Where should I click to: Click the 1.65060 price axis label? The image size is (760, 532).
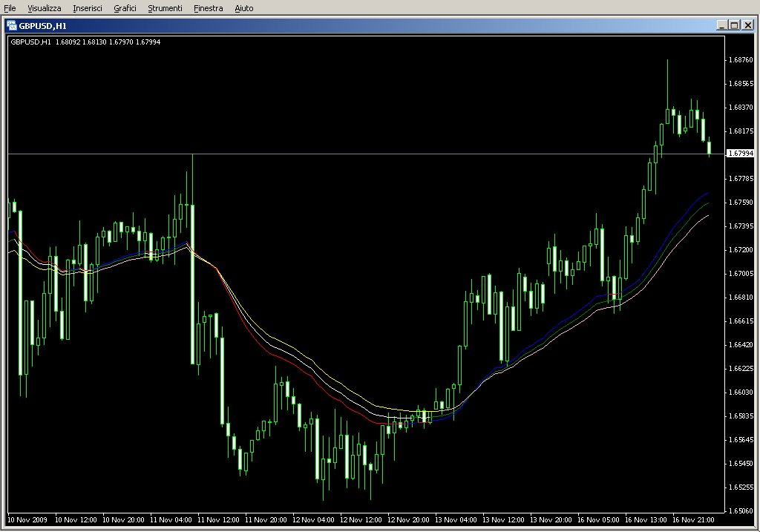click(x=740, y=511)
